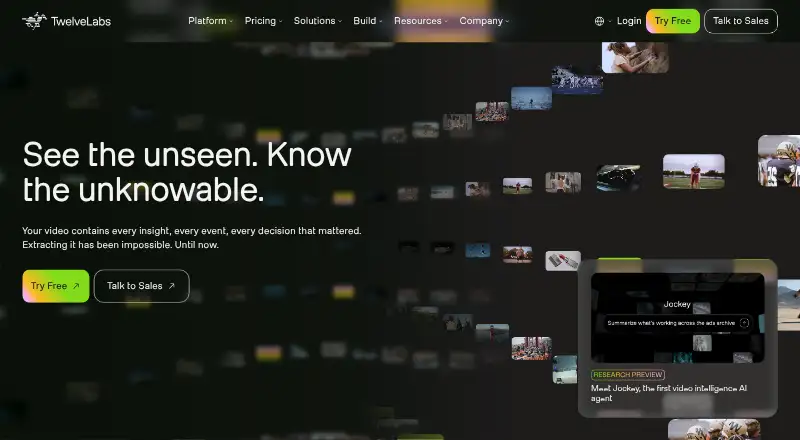Click the hero Try Free button
The height and width of the screenshot is (440, 800).
(x=56, y=286)
